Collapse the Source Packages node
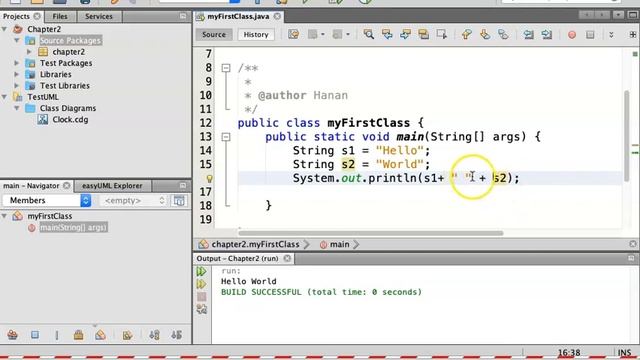 click(x=17, y=40)
